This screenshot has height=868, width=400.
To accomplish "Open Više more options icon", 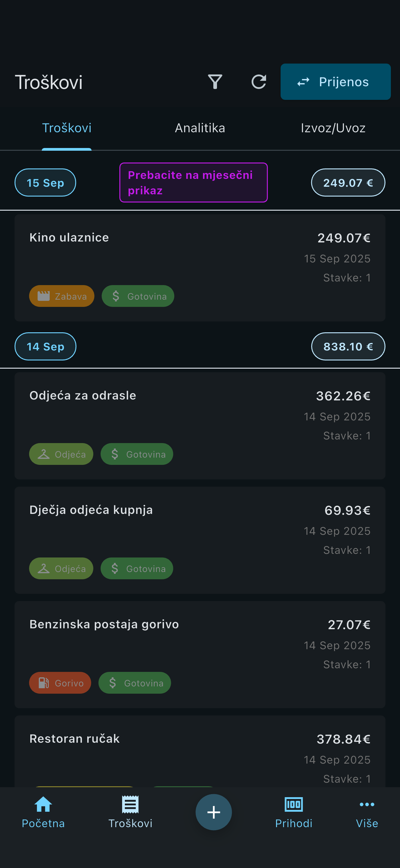I will [367, 804].
